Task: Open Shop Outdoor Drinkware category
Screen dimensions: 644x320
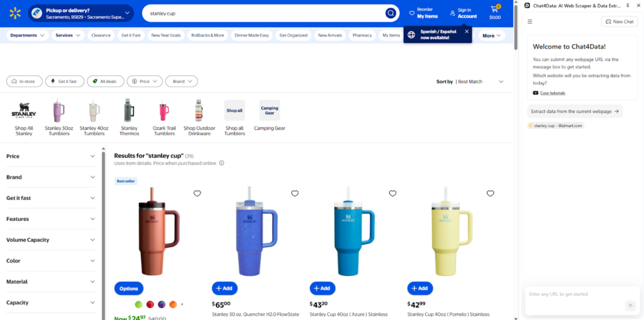Action: click(199, 118)
